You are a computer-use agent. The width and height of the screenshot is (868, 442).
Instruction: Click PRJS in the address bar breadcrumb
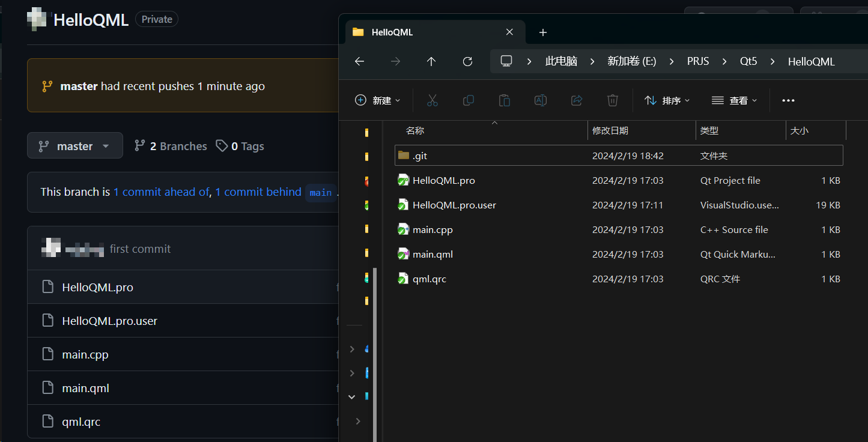tap(698, 61)
